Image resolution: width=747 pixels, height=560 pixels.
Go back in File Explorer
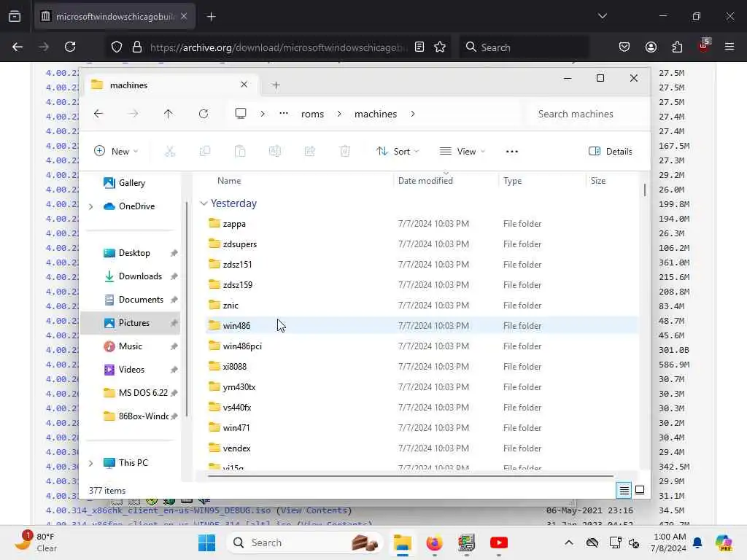98,114
